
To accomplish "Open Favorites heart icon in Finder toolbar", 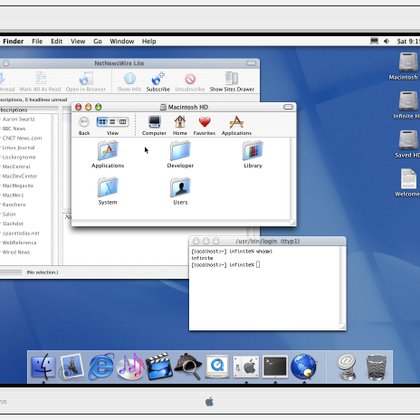I will pyautogui.click(x=204, y=125).
